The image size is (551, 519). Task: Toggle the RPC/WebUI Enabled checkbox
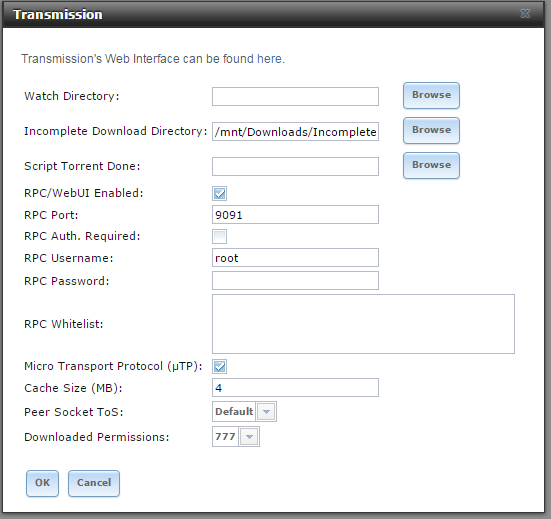pos(220,193)
